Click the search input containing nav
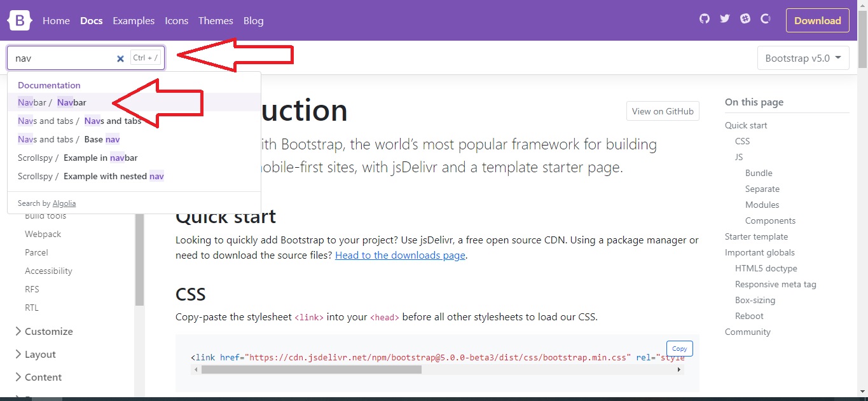 pyautogui.click(x=86, y=58)
